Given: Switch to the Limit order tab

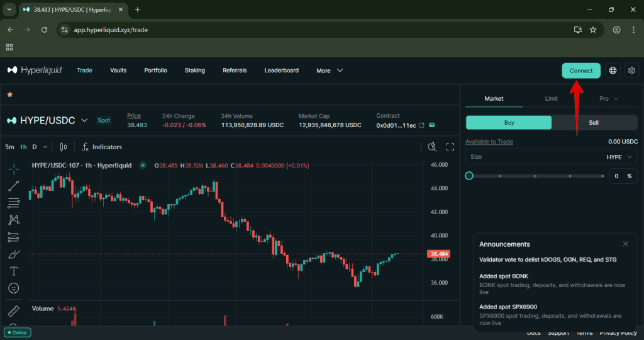Looking at the screenshot, I should (x=552, y=99).
